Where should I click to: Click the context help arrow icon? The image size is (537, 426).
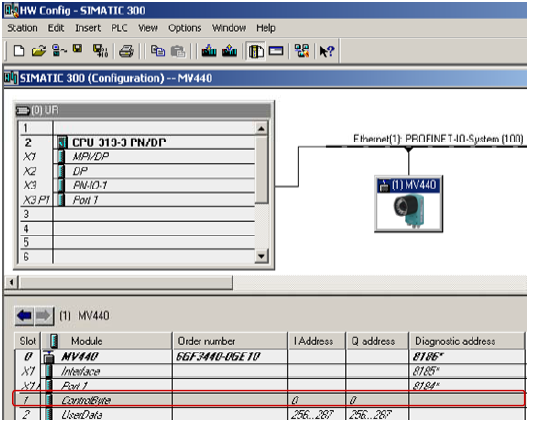pos(326,51)
